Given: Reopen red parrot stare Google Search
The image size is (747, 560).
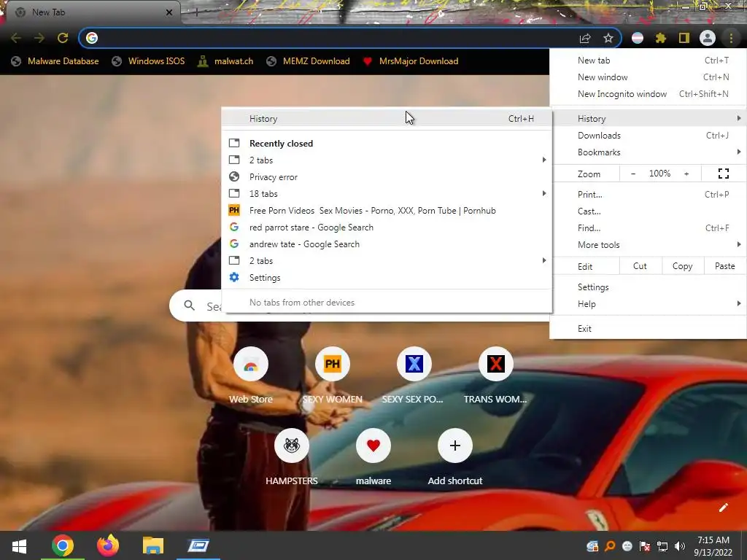Looking at the screenshot, I should [x=387, y=227].
